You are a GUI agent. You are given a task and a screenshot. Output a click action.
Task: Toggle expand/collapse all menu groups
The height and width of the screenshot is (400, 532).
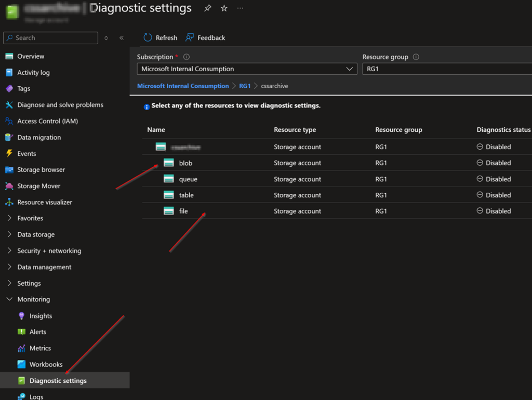click(x=106, y=38)
